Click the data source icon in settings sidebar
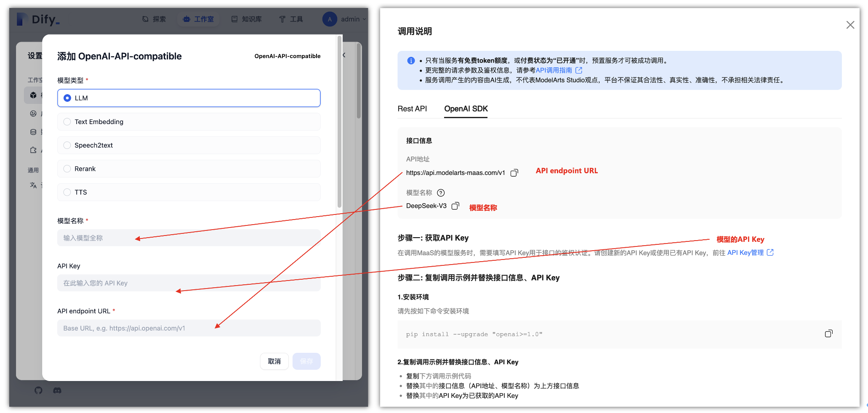Viewport: 868px width, 413px height. click(33, 132)
